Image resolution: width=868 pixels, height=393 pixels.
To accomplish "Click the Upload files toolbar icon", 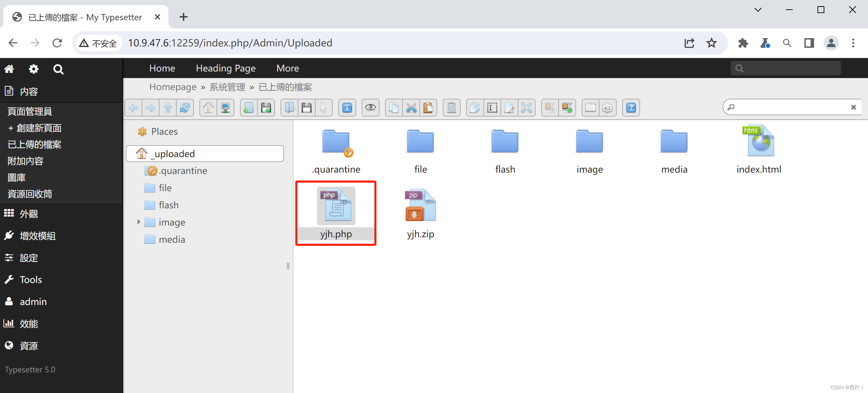I will [266, 108].
